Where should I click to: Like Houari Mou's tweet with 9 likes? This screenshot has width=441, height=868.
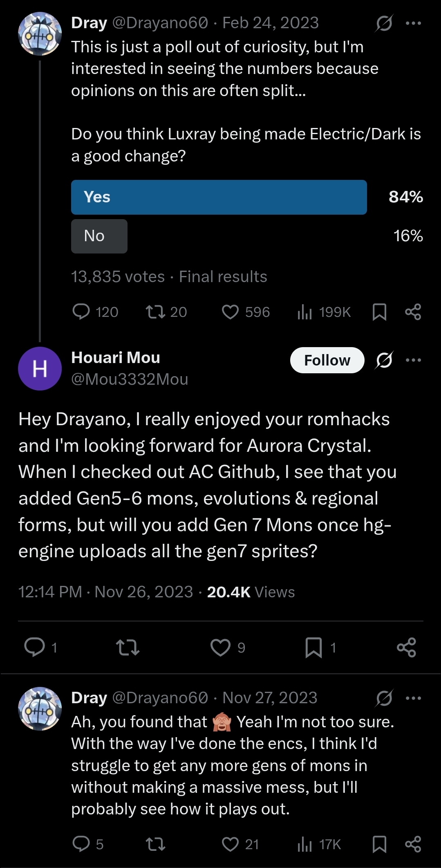coord(221,647)
